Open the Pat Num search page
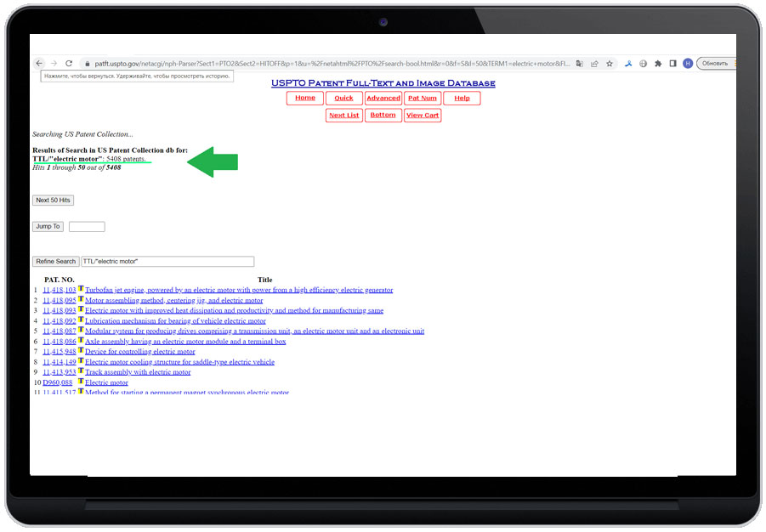Viewport: 766px width, 532px height. tap(422, 99)
